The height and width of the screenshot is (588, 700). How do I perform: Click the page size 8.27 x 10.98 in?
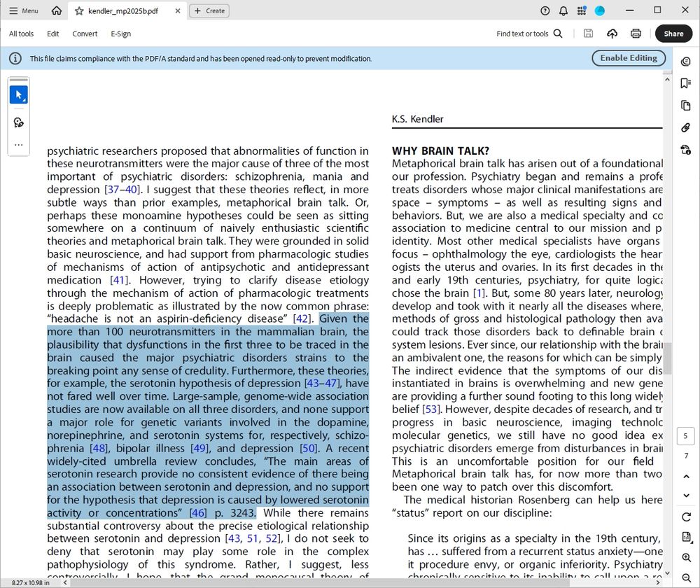(30, 582)
